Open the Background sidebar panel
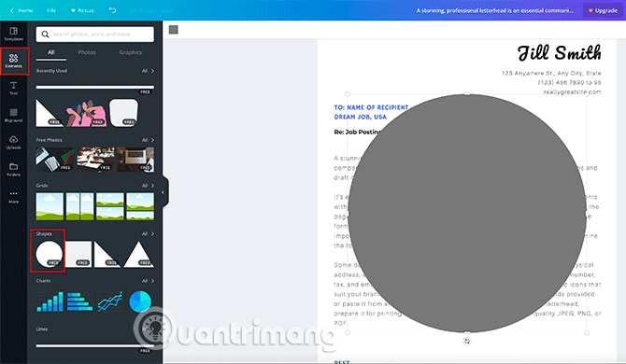This screenshot has width=626, height=364. 14,115
